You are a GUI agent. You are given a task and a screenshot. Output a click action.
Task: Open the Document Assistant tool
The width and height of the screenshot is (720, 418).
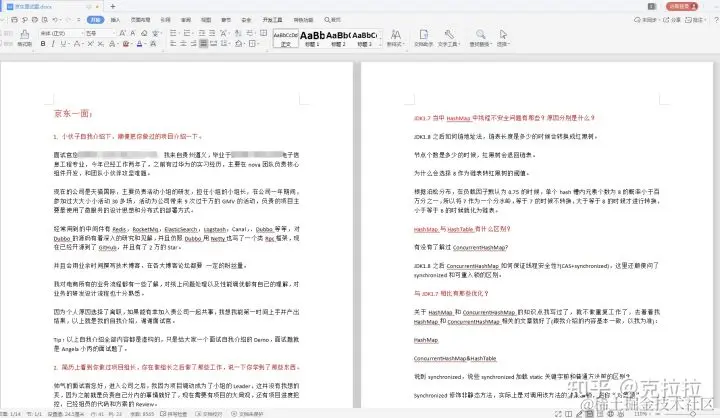point(423,38)
